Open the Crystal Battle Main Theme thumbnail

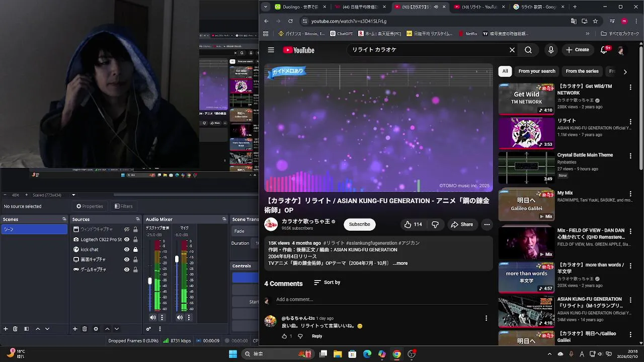click(526, 168)
